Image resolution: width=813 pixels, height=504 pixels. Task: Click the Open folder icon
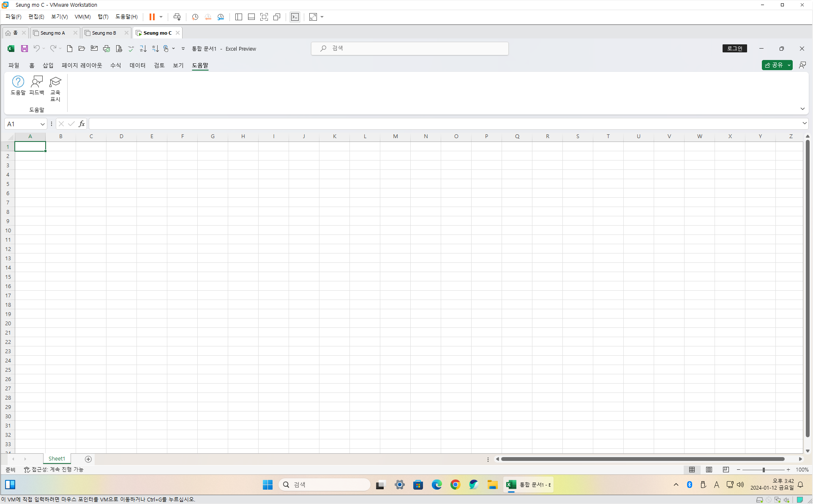(x=82, y=49)
